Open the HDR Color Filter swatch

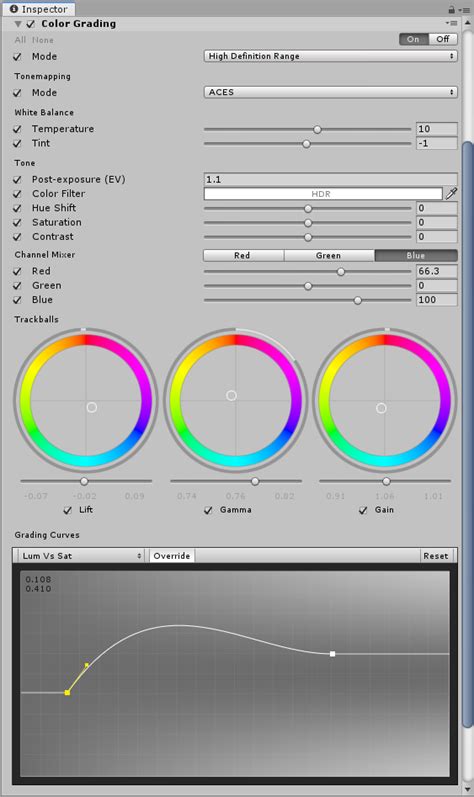click(323, 194)
